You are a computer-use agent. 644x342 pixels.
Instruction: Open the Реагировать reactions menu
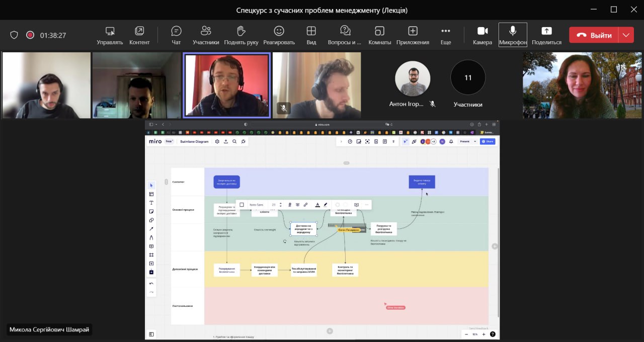pos(279,35)
